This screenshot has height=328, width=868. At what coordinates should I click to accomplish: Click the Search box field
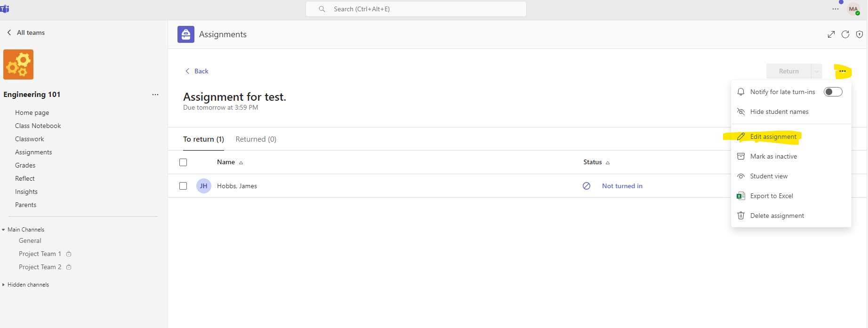(416, 9)
